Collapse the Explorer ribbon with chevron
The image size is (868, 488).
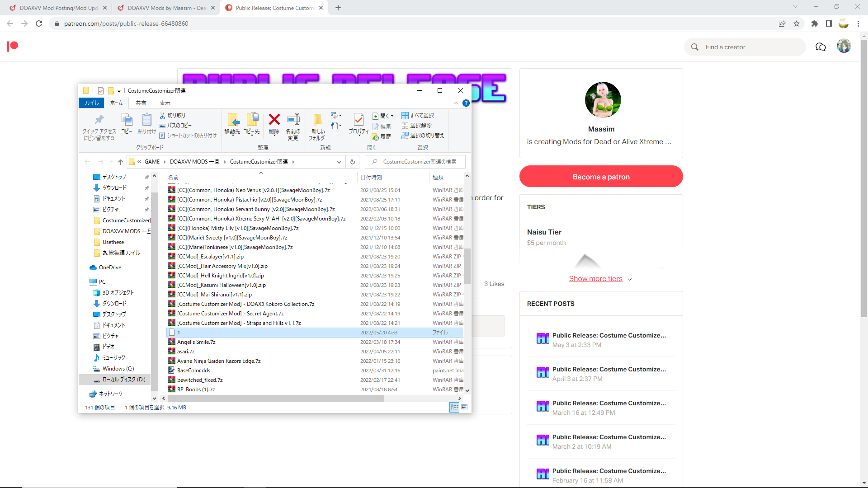pyautogui.click(x=456, y=103)
